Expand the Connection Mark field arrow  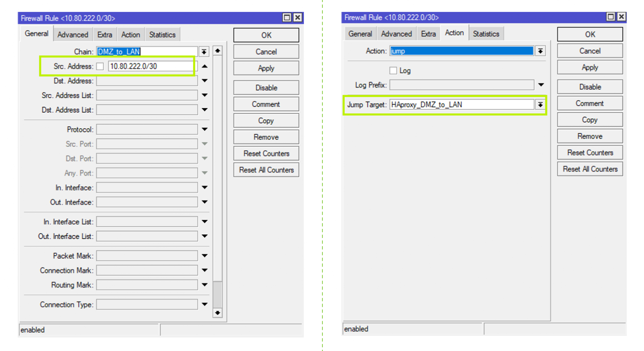(204, 271)
